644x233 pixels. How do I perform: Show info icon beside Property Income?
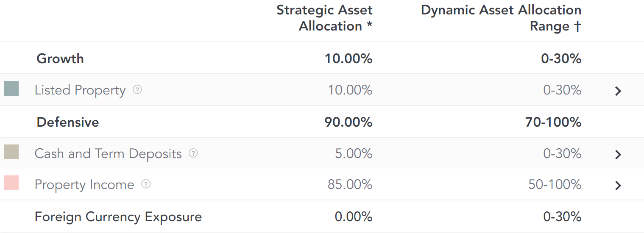[x=146, y=184]
